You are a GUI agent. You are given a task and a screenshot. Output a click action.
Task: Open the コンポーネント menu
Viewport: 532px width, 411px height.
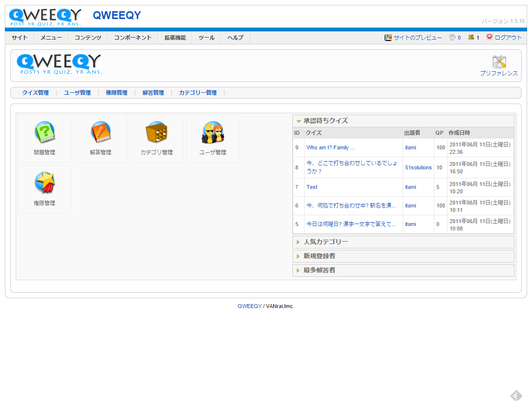[x=133, y=38]
